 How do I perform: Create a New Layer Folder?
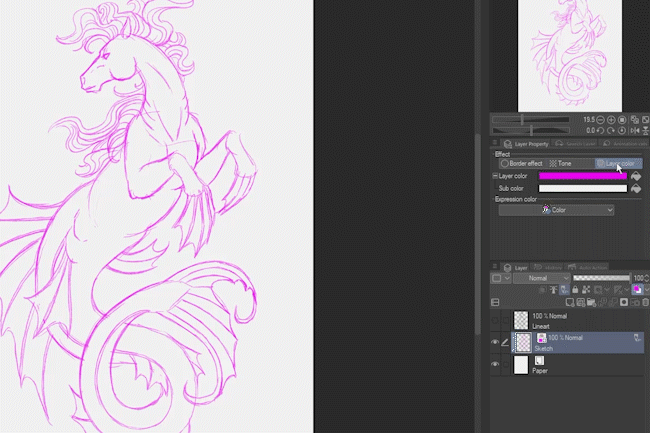coord(592,302)
